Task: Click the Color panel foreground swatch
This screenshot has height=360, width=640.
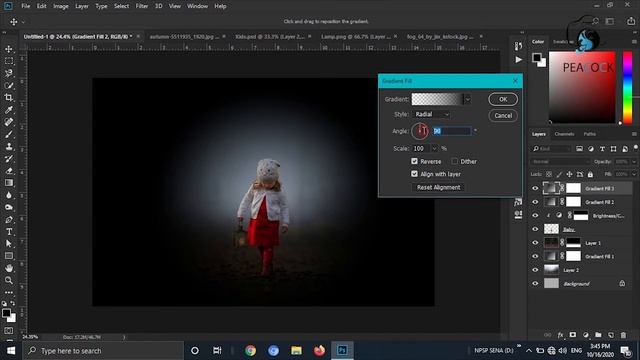Action: coord(537,58)
